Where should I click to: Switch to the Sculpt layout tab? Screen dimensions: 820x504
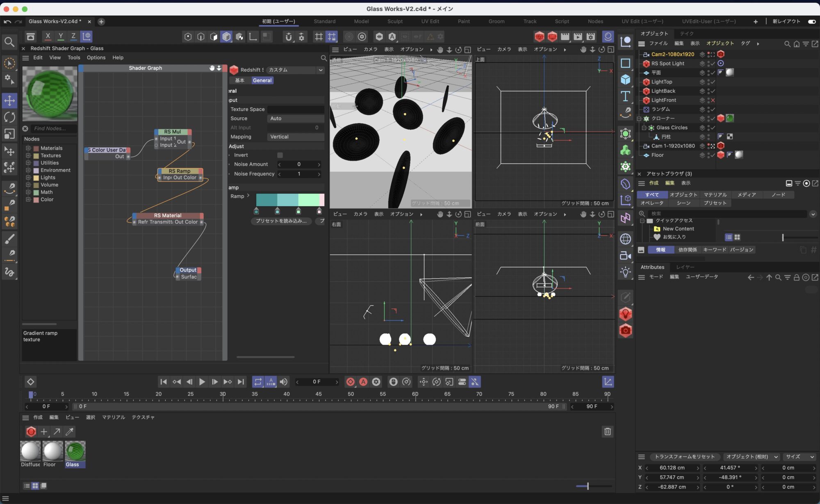(395, 21)
